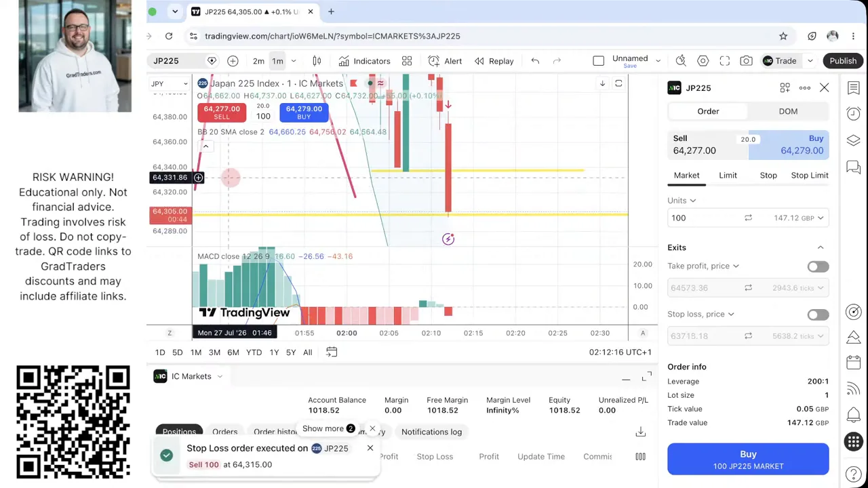Image resolution: width=868 pixels, height=488 pixels.
Task: Open the chats icon in right sidebar
Action: pos(853,167)
